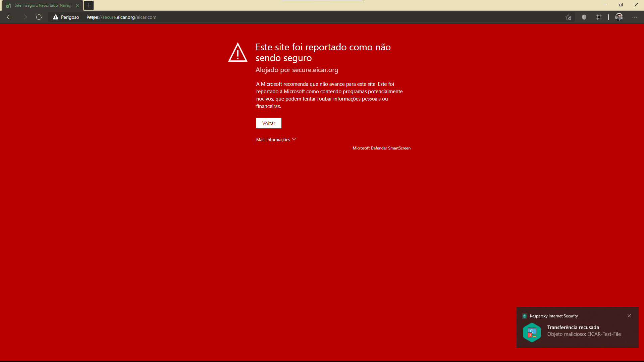Screen dimensions: 644x362
Task: Open the shield extension icon
Action: pyautogui.click(x=584, y=17)
